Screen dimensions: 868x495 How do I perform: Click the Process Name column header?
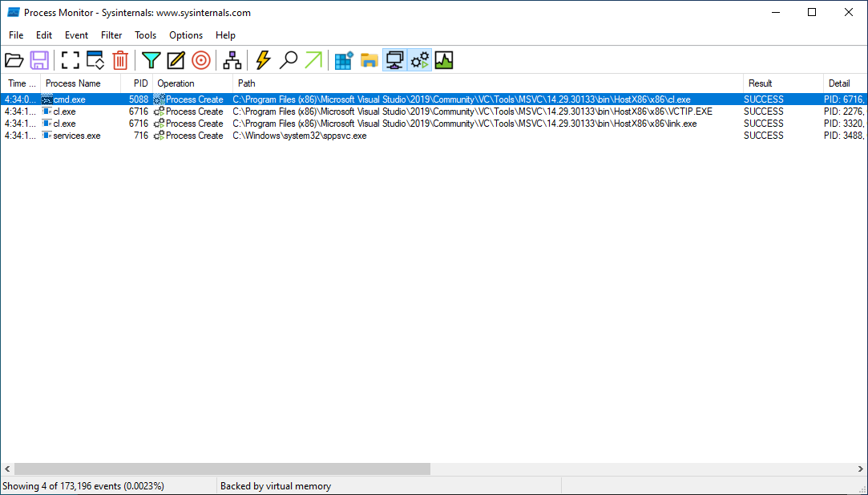(x=81, y=83)
